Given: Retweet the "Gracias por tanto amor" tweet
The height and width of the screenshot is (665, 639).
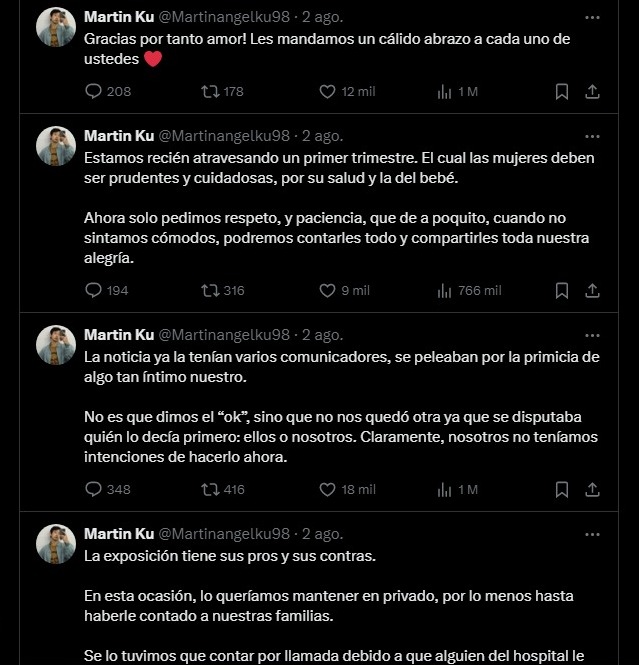Looking at the screenshot, I should 210,91.
